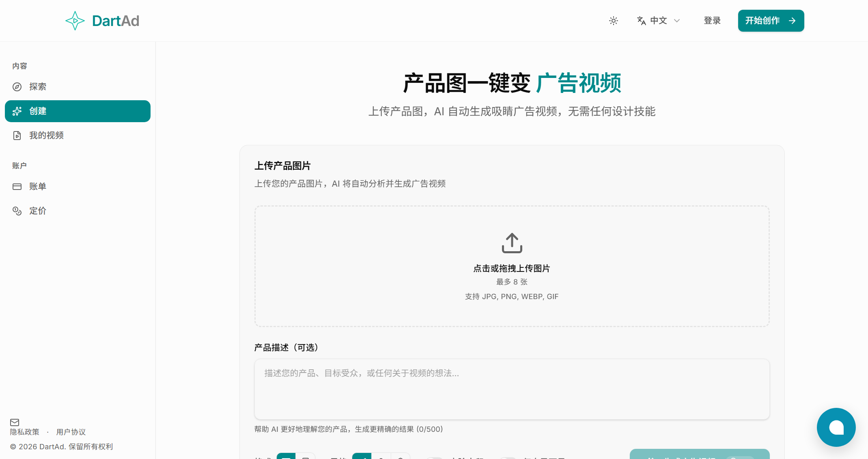Open the 中文 language dropdown
The image size is (868, 459).
[x=658, y=21]
